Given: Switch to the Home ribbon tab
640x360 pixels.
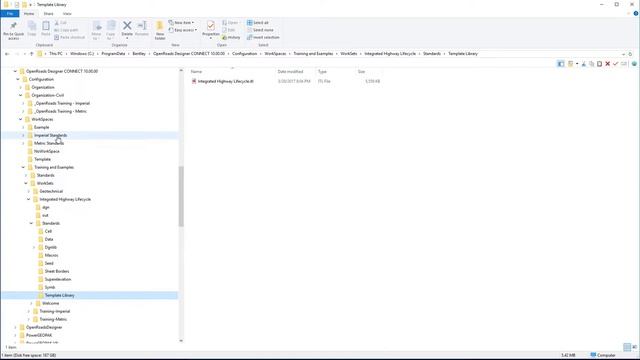Looking at the screenshot, I should point(29,13).
